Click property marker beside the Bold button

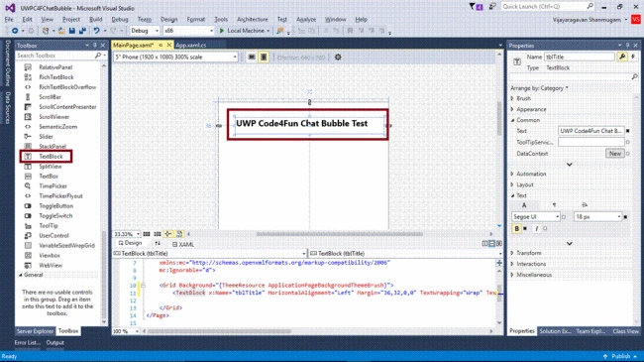(525, 229)
